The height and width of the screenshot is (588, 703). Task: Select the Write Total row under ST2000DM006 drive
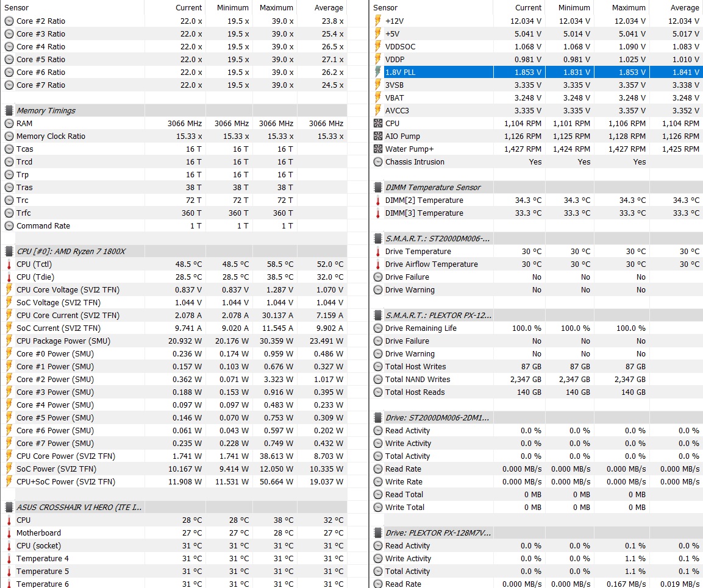[x=537, y=508]
